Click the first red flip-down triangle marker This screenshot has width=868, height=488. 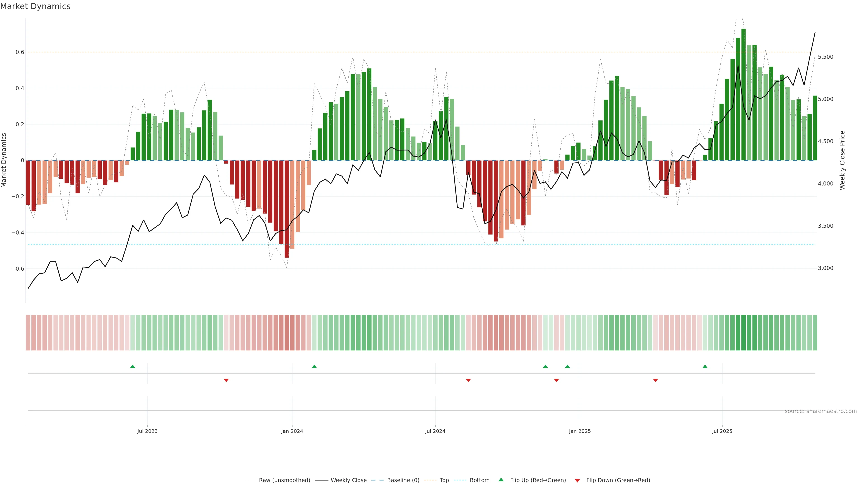click(226, 380)
